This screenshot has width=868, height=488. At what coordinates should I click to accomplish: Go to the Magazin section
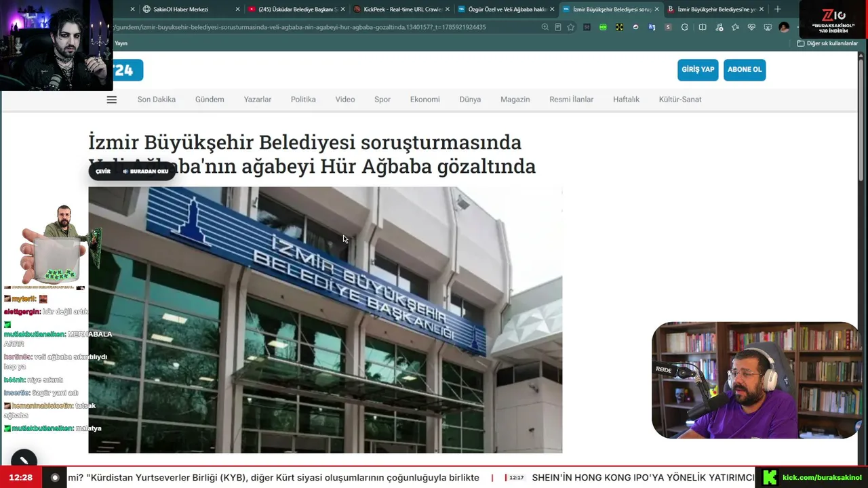click(515, 100)
